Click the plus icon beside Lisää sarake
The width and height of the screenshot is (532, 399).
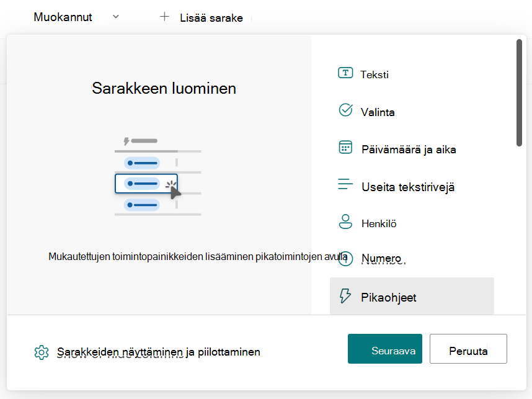pos(164,17)
